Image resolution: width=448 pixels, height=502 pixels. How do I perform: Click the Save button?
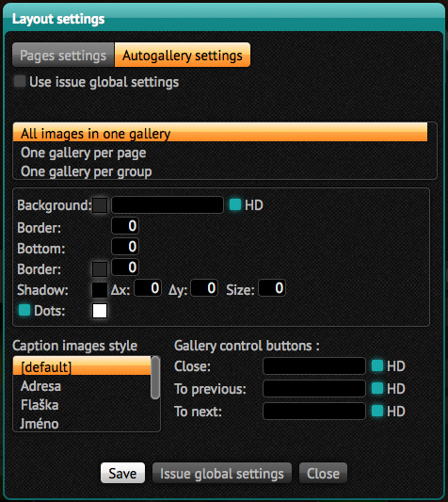point(123,473)
